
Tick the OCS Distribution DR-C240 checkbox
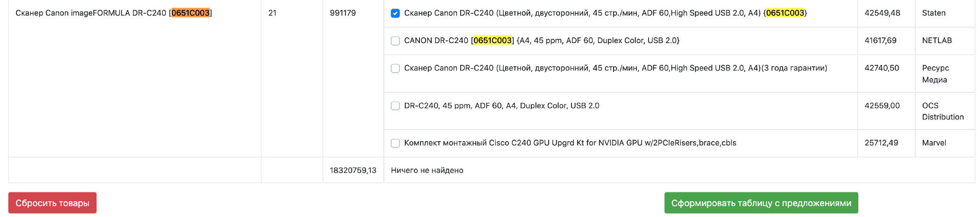(x=395, y=106)
